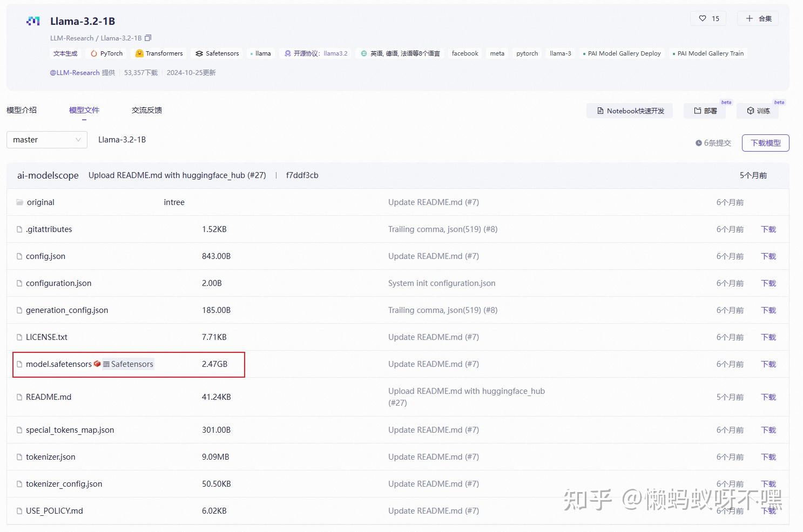Click the ModelScope logo beside the Llama-3.2-1B title

pyautogui.click(x=33, y=21)
